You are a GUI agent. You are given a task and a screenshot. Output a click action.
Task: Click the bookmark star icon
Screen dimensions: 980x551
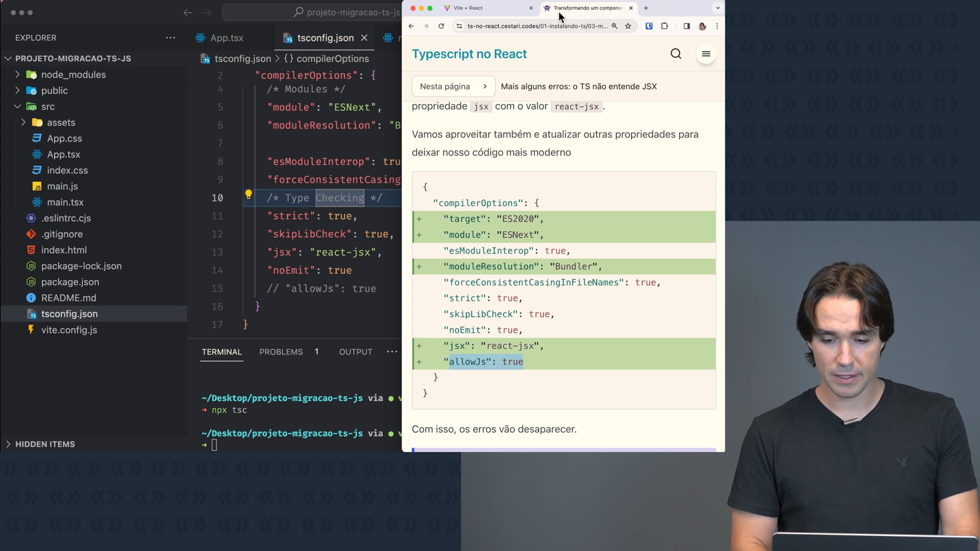click(628, 26)
